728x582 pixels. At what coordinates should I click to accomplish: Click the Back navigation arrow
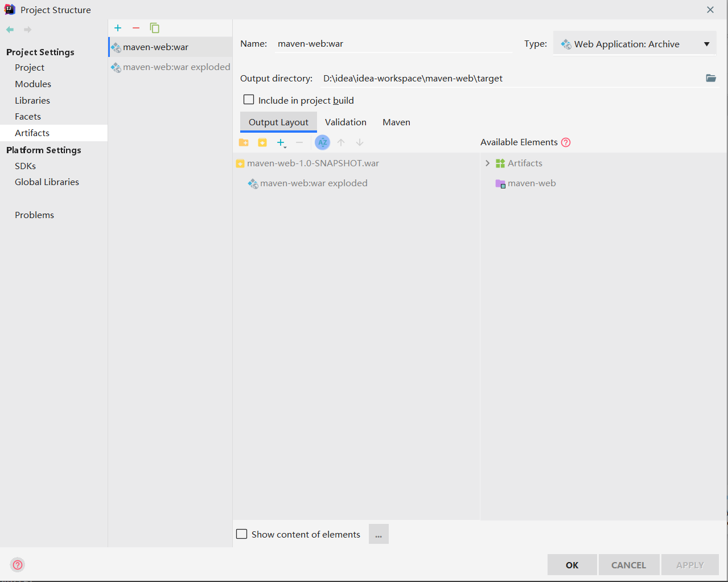pyautogui.click(x=10, y=30)
